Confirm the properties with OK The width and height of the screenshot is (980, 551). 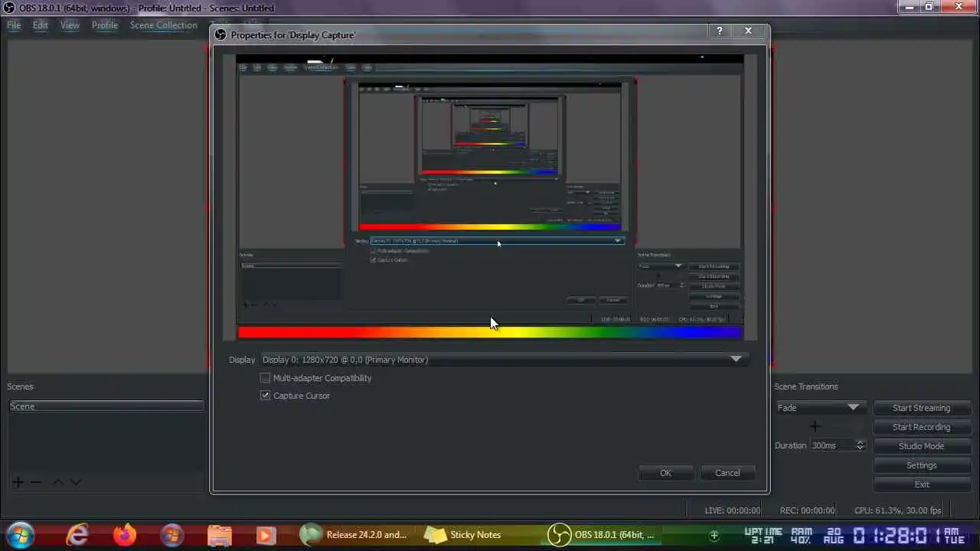coord(665,473)
